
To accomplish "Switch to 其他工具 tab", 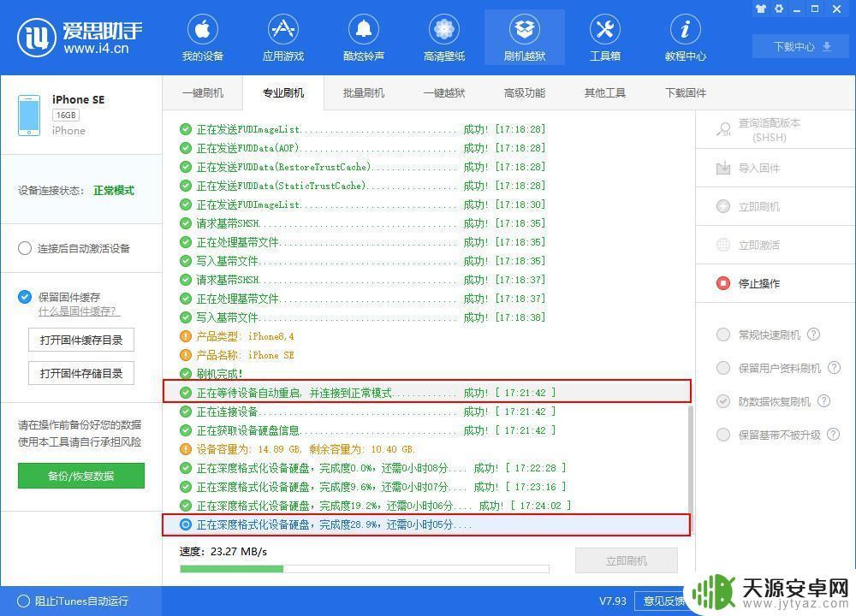I will click(x=605, y=92).
